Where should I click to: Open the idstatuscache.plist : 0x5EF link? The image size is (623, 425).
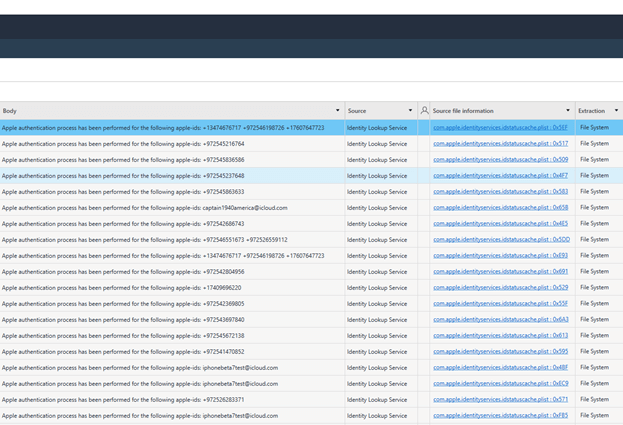[500, 128]
